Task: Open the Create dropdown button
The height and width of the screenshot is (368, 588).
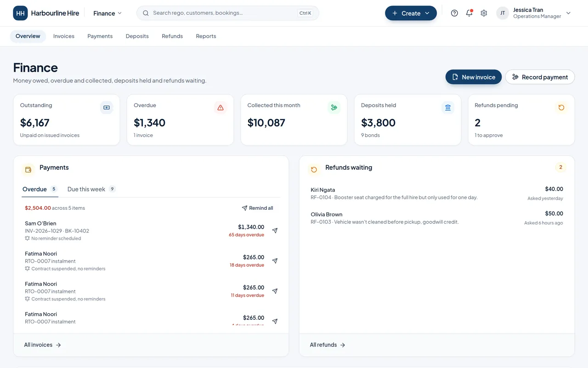Action: (411, 13)
